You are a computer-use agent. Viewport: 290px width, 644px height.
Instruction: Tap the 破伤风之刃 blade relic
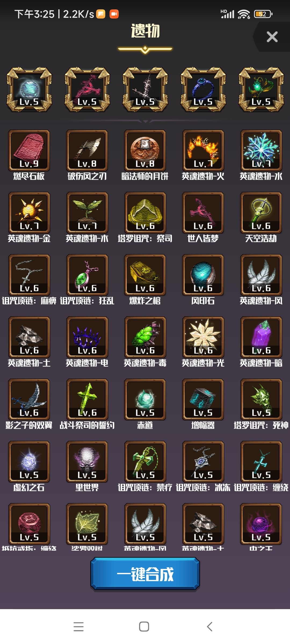pyautogui.click(x=87, y=150)
